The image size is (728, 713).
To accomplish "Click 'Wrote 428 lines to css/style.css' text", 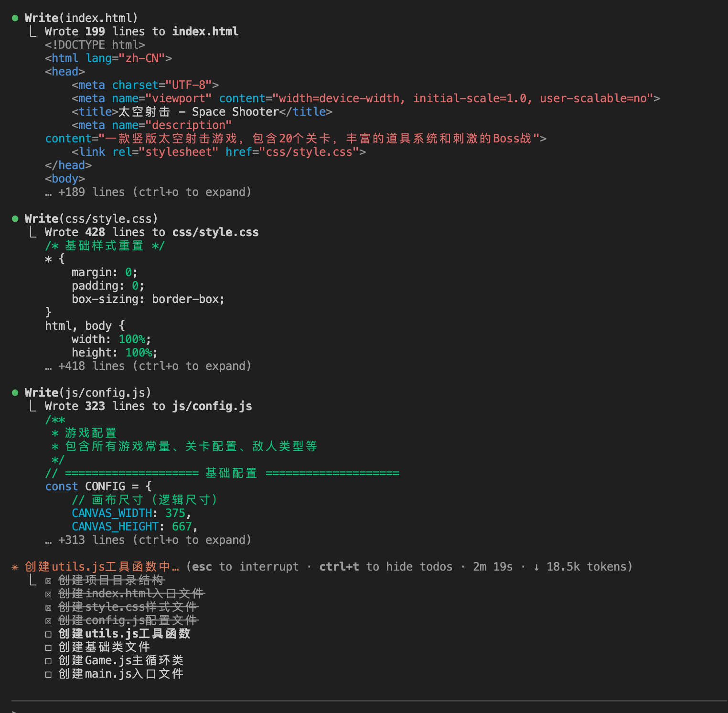I will click(152, 232).
